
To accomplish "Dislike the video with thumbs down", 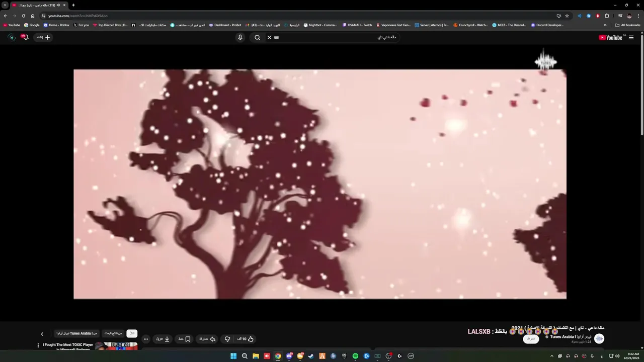I will (x=227, y=339).
